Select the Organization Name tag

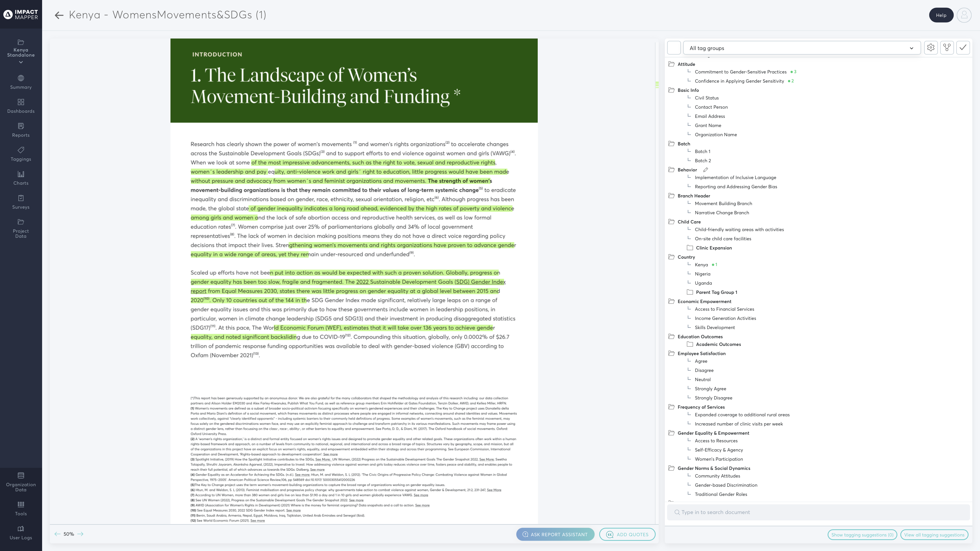click(716, 135)
